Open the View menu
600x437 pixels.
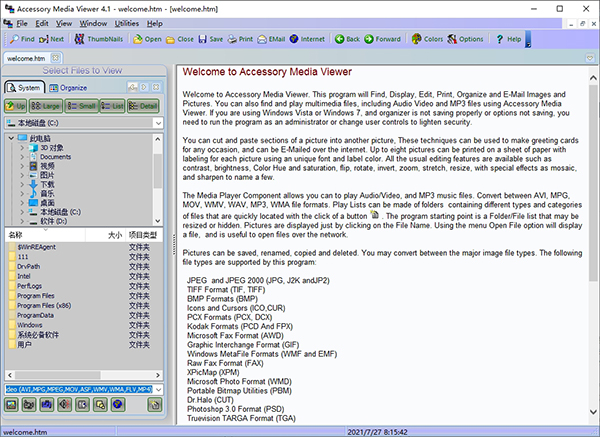(x=64, y=24)
